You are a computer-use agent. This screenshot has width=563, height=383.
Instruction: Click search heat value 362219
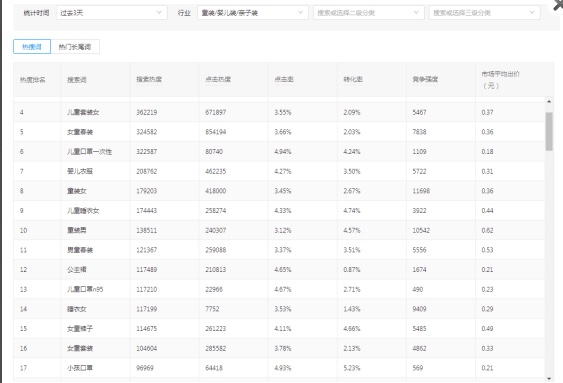coord(146,112)
